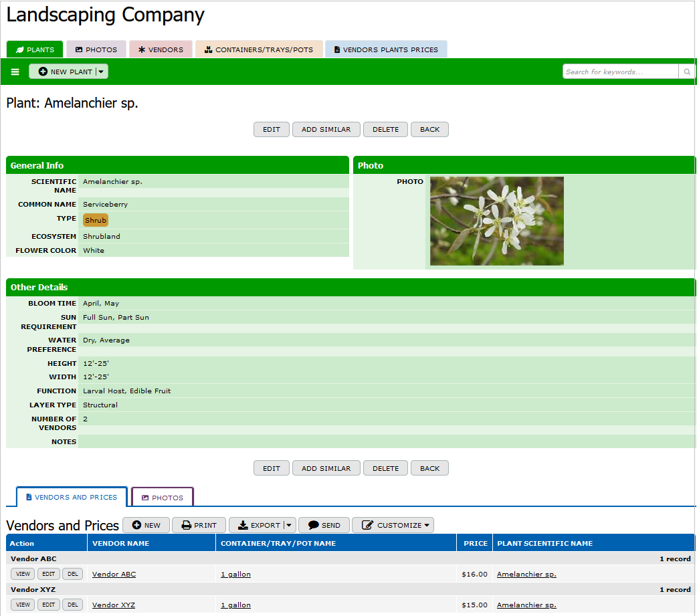
Task: Expand the Export dropdown arrow
Action: coord(289,525)
